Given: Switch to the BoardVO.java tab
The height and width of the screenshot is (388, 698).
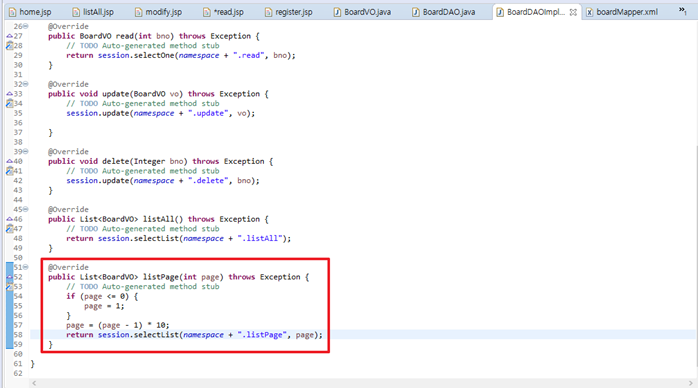Looking at the screenshot, I should click(362, 12).
